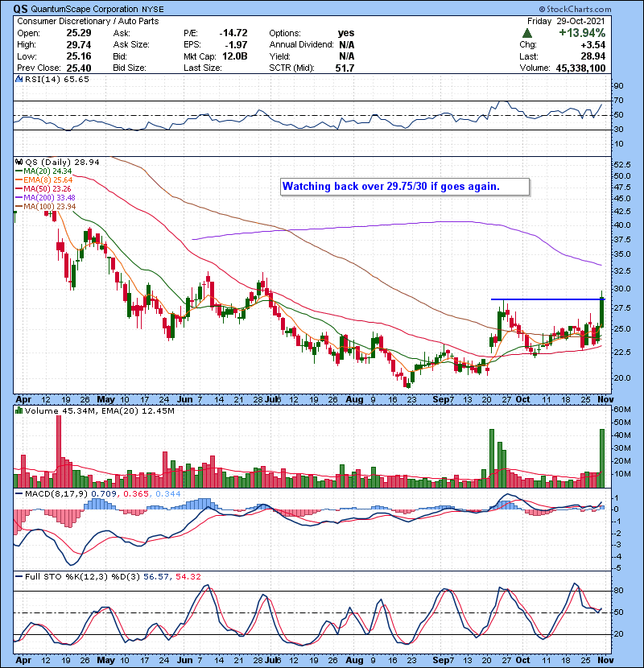Click the MA(200) 33.48 legend entry

pos(45,198)
